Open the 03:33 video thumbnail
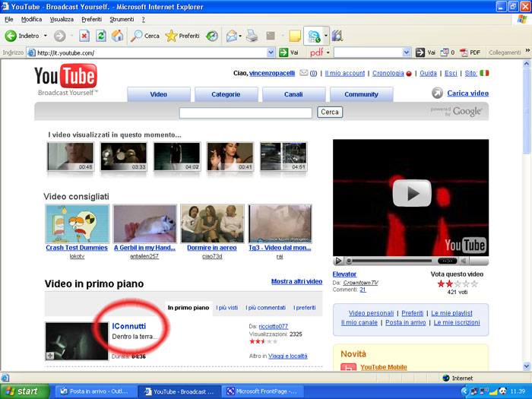 pyautogui.click(x=124, y=157)
